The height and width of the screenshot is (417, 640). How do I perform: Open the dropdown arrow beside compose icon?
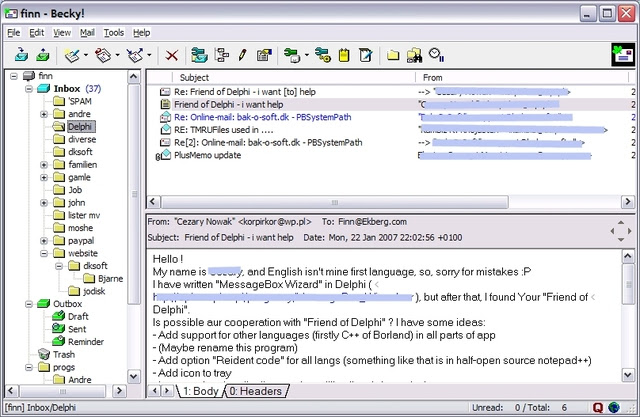[x=86, y=55]
